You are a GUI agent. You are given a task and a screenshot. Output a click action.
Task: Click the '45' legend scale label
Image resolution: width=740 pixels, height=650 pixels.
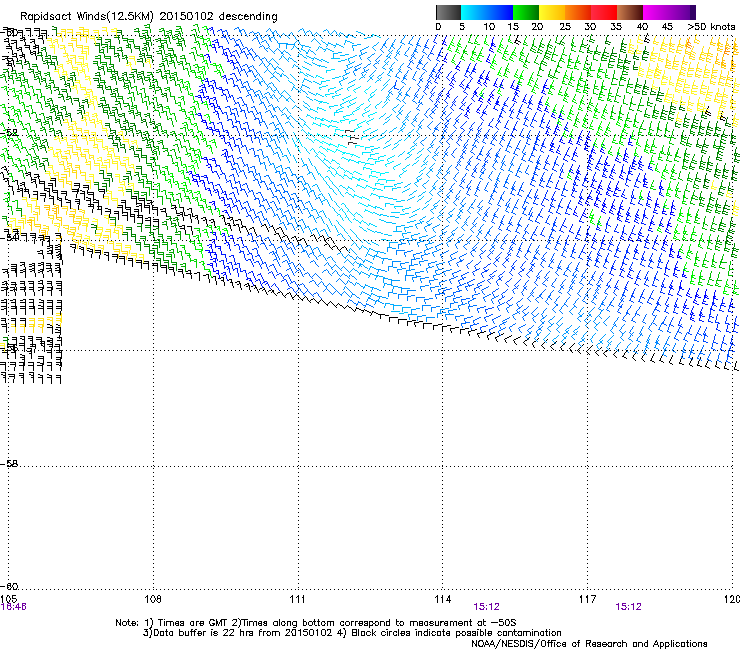pos(667,27)
